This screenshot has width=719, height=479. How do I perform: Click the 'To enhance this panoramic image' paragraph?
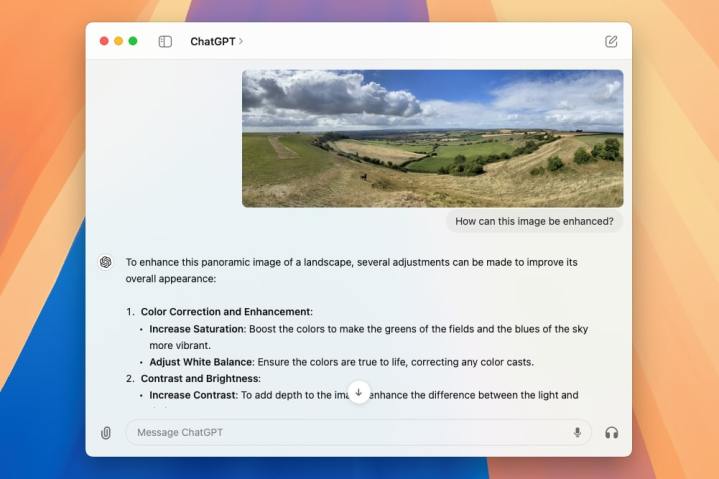click(x=351, y=270)
